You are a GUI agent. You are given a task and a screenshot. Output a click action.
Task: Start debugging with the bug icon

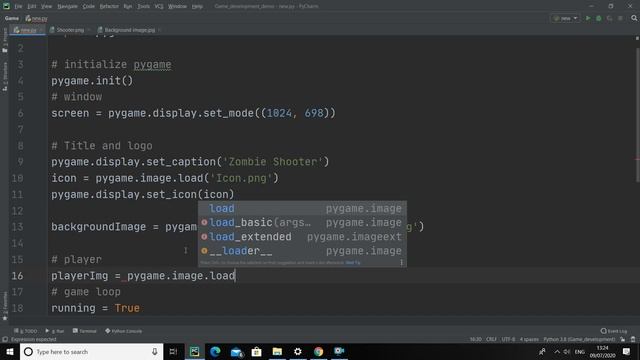tap(599, 18)
